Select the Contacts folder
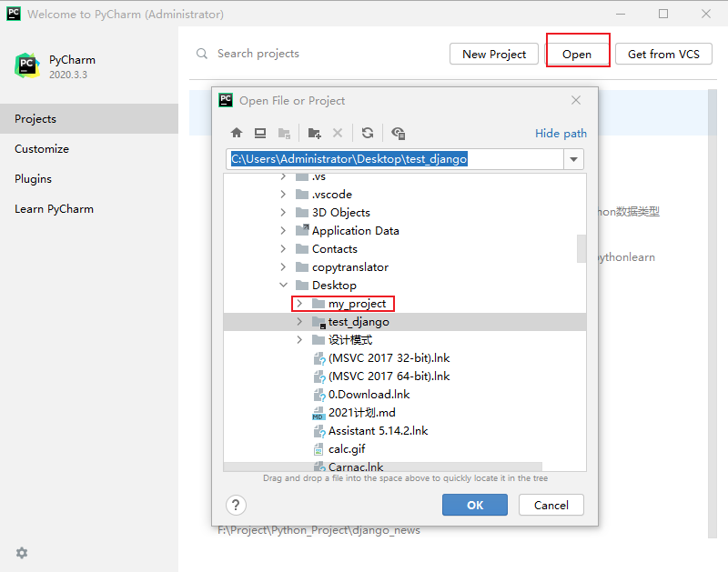Viewport: 728px width, 572px height. tap(335, 249)
